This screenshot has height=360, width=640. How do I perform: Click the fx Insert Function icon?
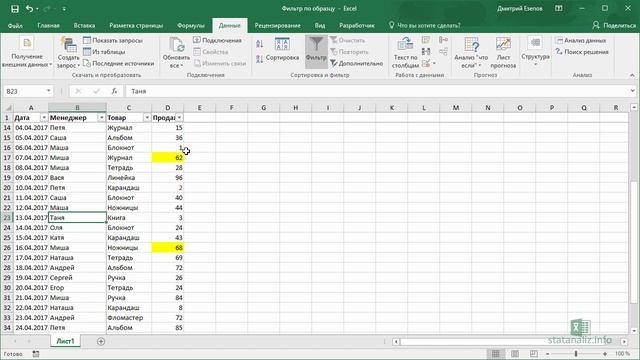(114, 91)
